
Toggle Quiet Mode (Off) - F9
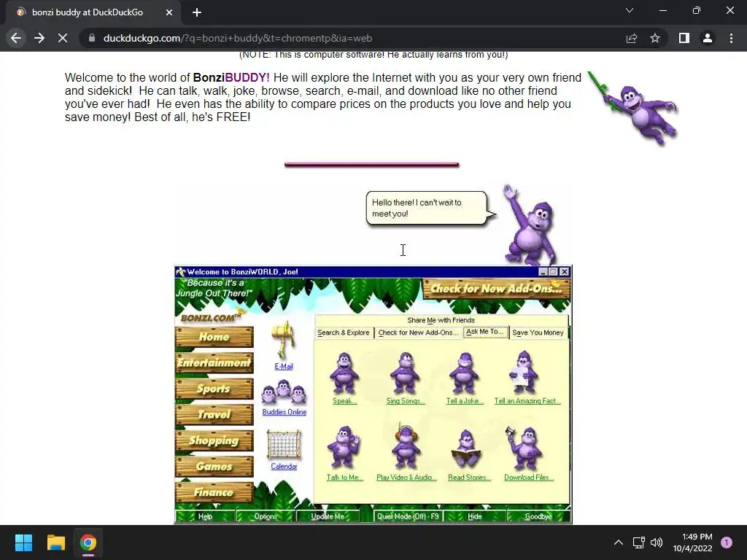coord(408,516)
